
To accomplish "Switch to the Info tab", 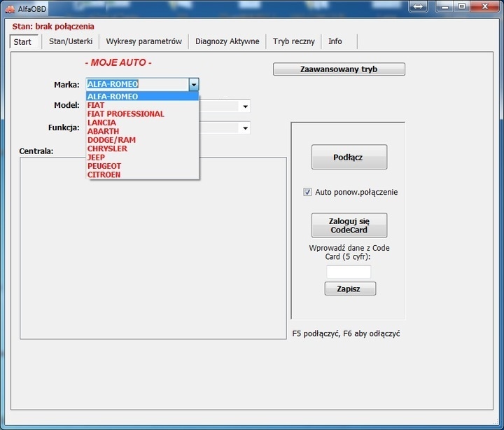I will (x=335, y=41).
